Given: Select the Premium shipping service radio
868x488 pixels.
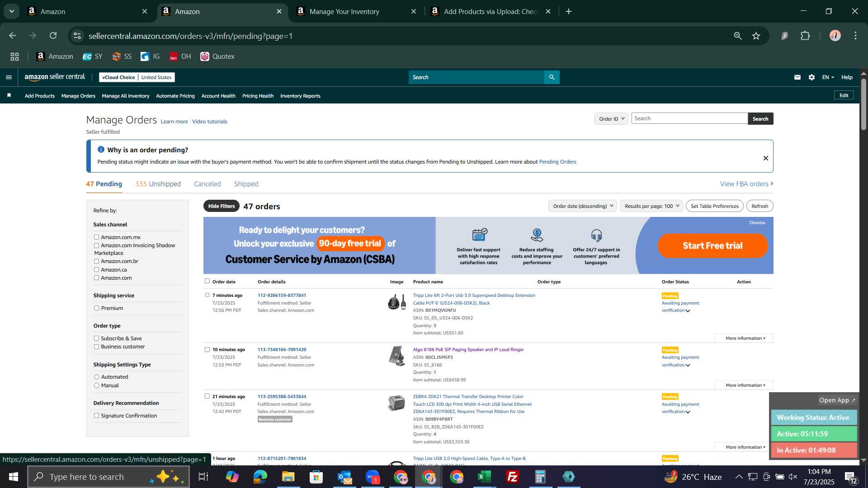Looking at the screenshot, I should 96,308.
